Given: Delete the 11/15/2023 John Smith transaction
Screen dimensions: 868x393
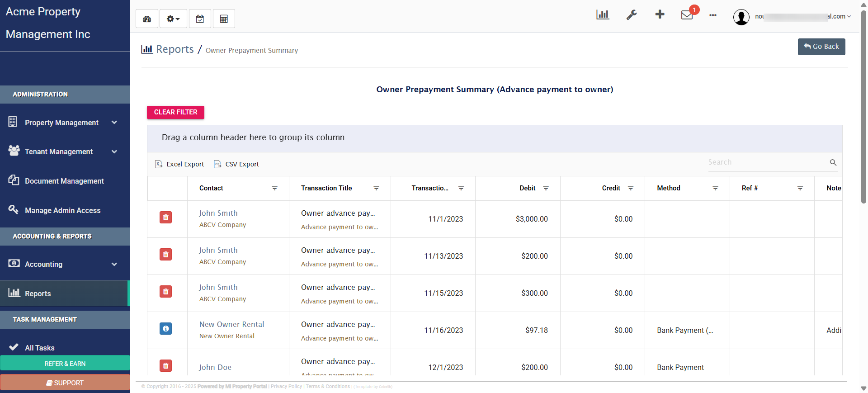Looking at the screenshot, I should tap(166, 292).
